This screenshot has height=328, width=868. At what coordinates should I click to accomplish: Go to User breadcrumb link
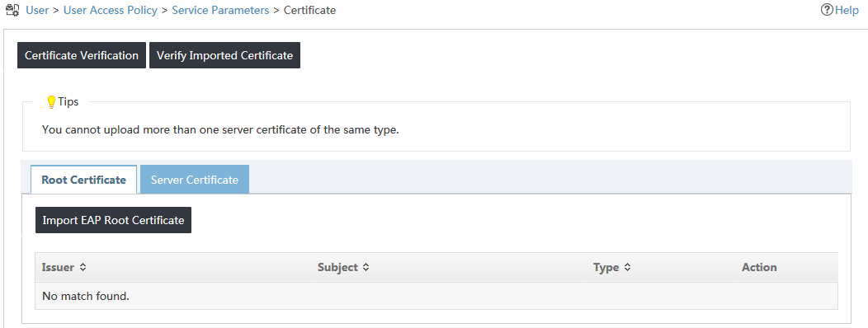tap(37, 10)
